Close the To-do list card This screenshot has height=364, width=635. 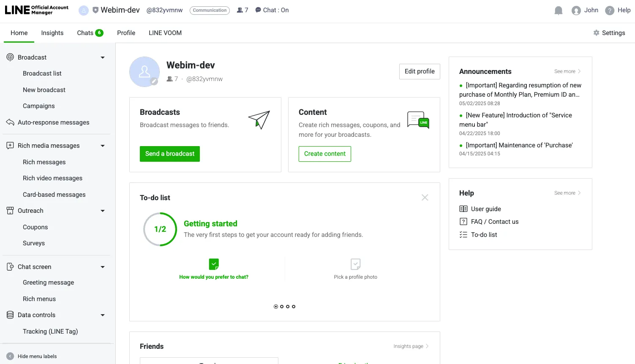[425, 198]
